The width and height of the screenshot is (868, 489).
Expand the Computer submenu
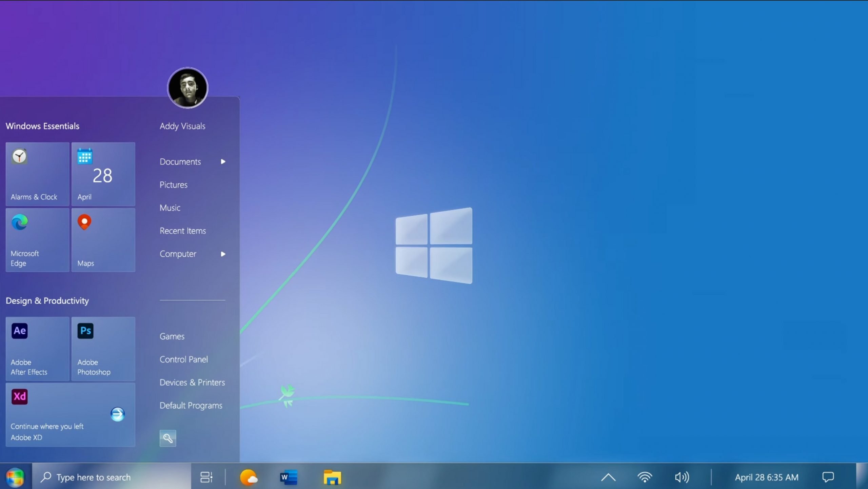tap(223, 253)
